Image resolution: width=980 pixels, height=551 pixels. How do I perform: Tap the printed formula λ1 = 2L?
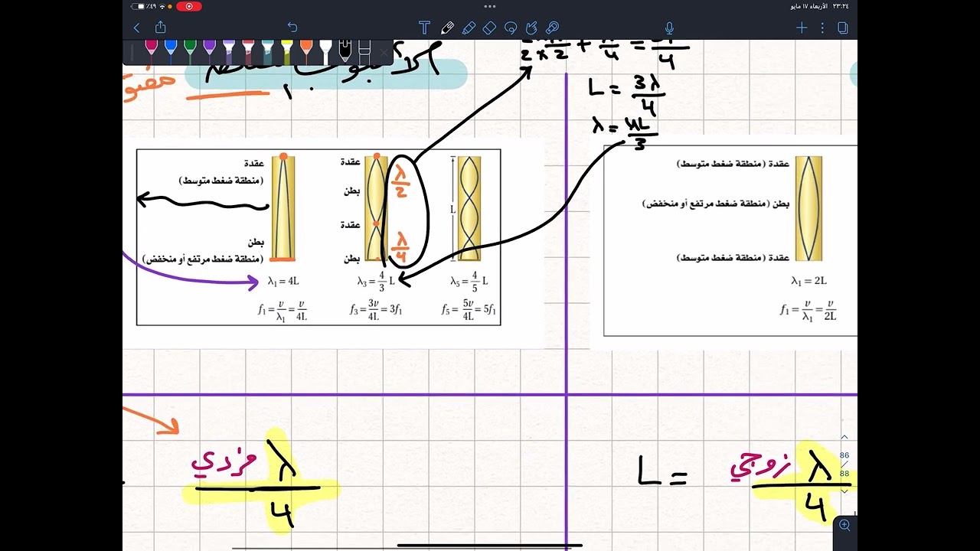tap(809, 281)
